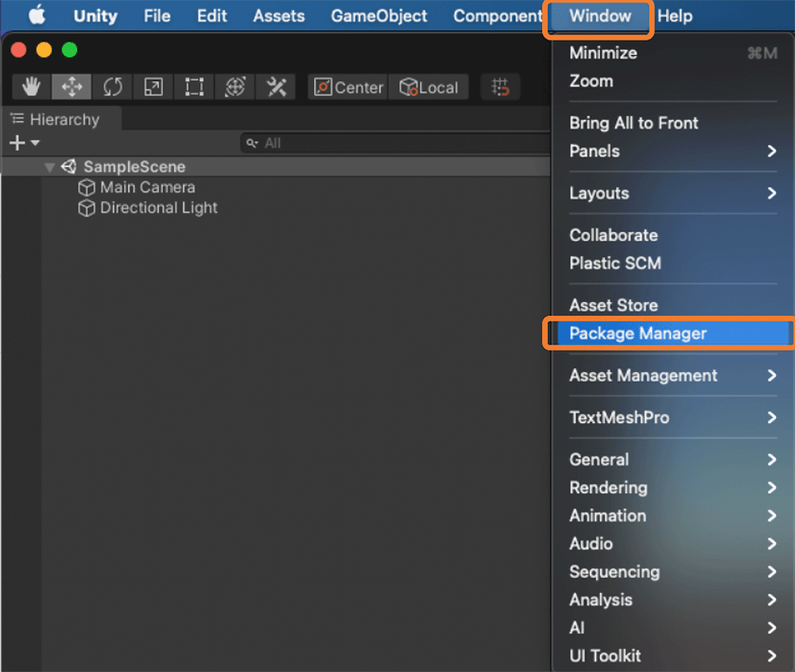Screen dimensions: 795x672
Task: Select Asset Store in the Window menu
Action: (613, 305)
